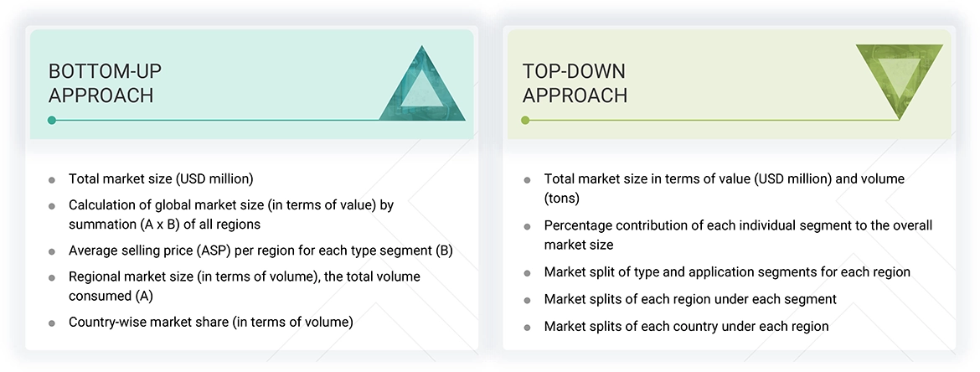This screenshot has width=980, height=372.
Task: Click "Market split of type and application segments"
Action: [727, 272]
